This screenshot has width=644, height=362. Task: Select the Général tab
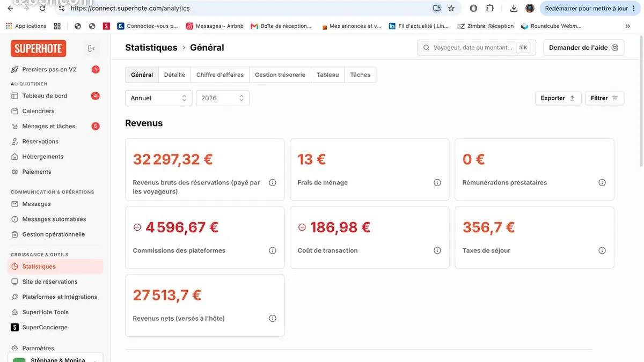(x=142, y=75)
